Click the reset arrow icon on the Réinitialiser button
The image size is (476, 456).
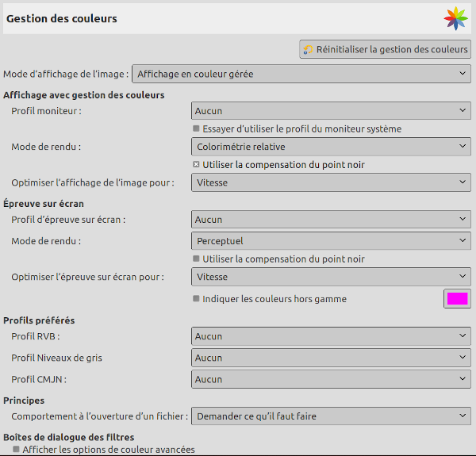click(x=308, y=49)
